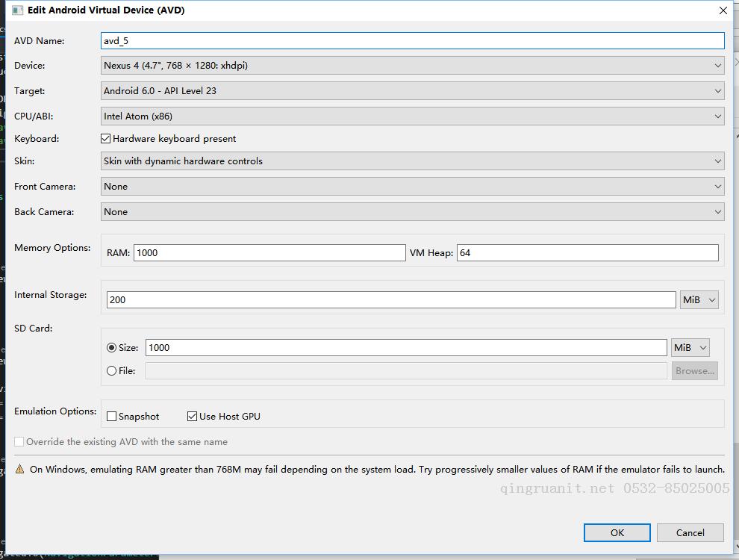Screen dimensions: 739x560
Task: Click the Cancel button
Action: click(690, 532)
